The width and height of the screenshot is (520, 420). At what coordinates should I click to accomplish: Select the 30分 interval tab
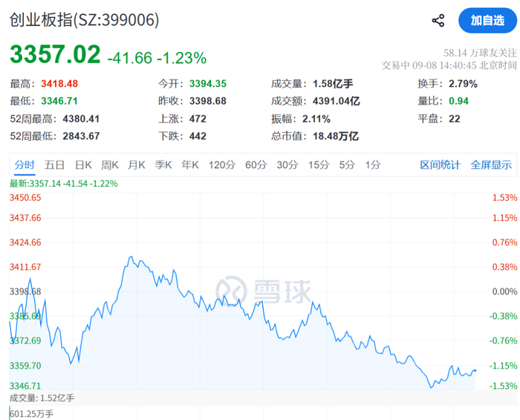[287, 164]
